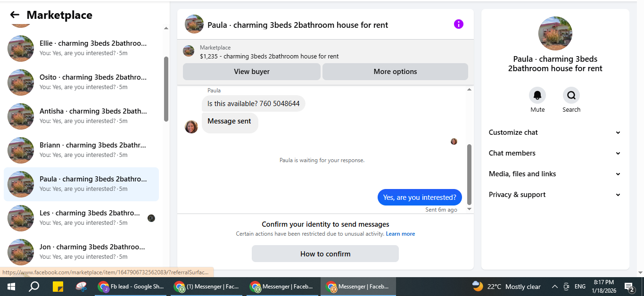
Task: Expand Customize chat section
Action: [555, 132]
